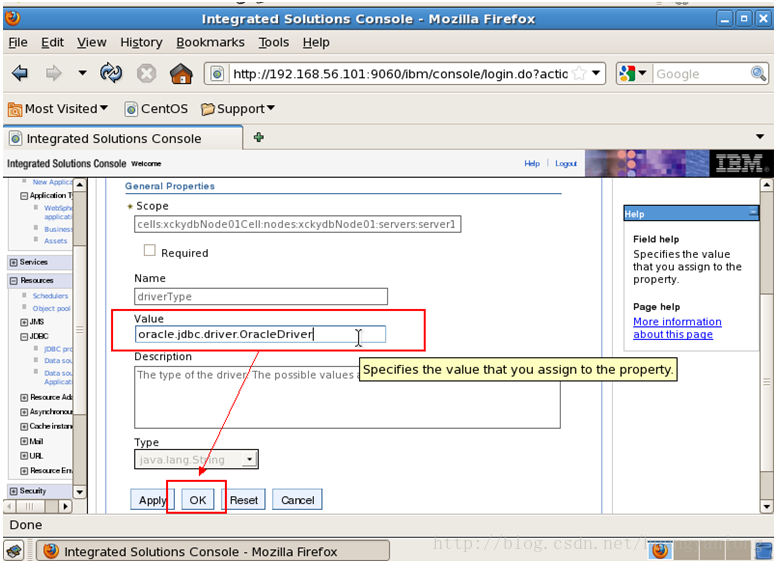Click the stop loading icon
Screen dimensions: 774x563
point(146,74)
